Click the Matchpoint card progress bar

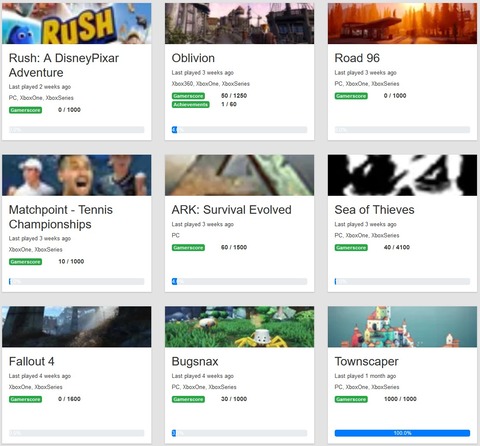pos(77,282)
